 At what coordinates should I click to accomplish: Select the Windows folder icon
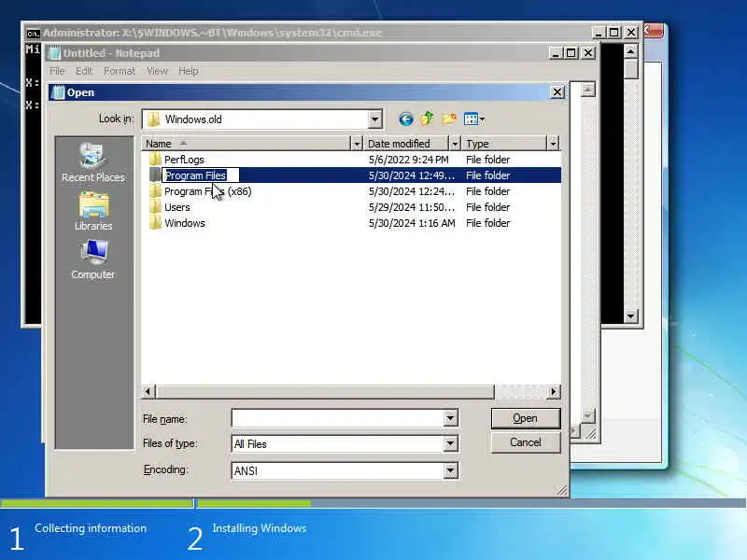(155, 223)
